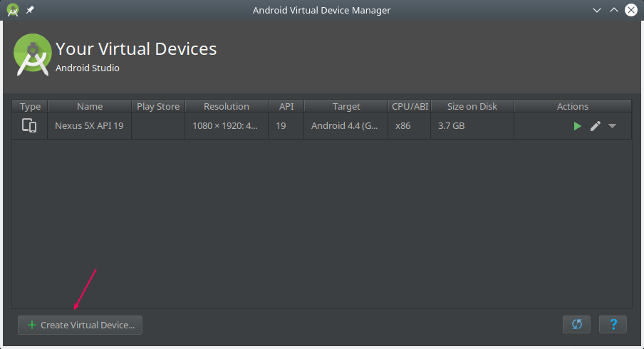Sort by the Name column header
The width and height of the screenshot is (644, 349).
point(90,106)
